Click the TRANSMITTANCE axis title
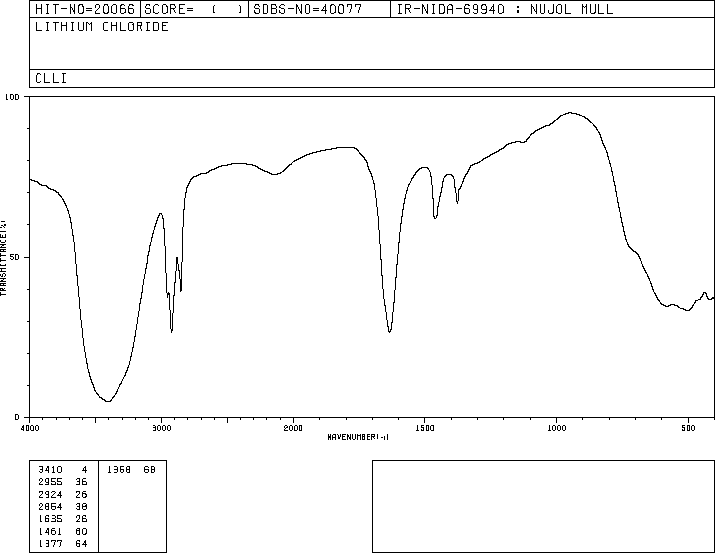Screen dimensions: 715x553 point(3,258)
